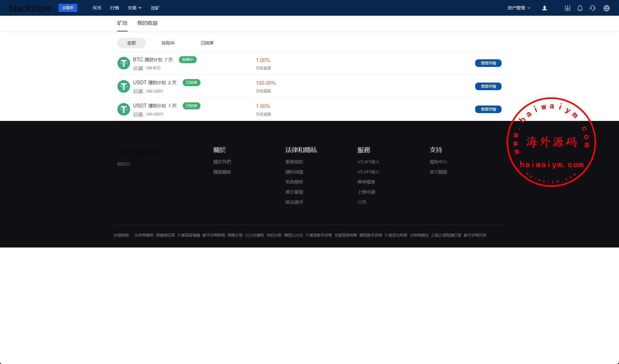Switch to 我的收益 tab
This screenshot has height=364, width=619.
click(147, 23)
